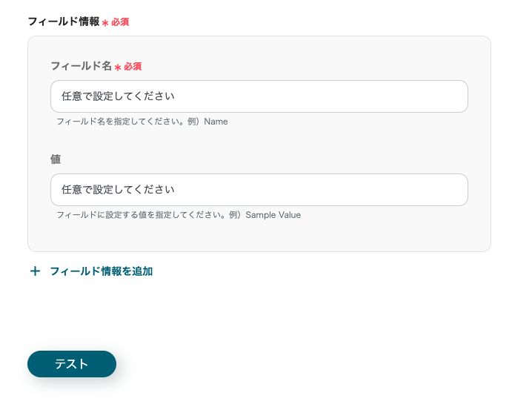This screenshot has height=407, width=532.
Task: Click placeholder 任意で設定してください in フィールド名 box
Action: click(119, 96)
